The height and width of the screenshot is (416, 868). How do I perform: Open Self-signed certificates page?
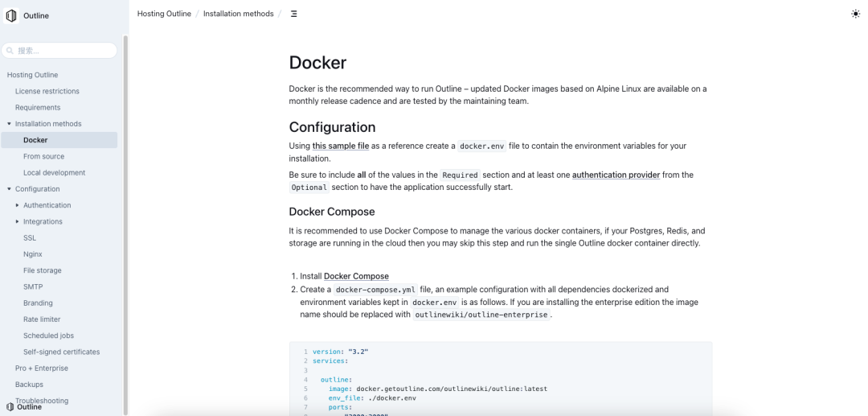61,352
